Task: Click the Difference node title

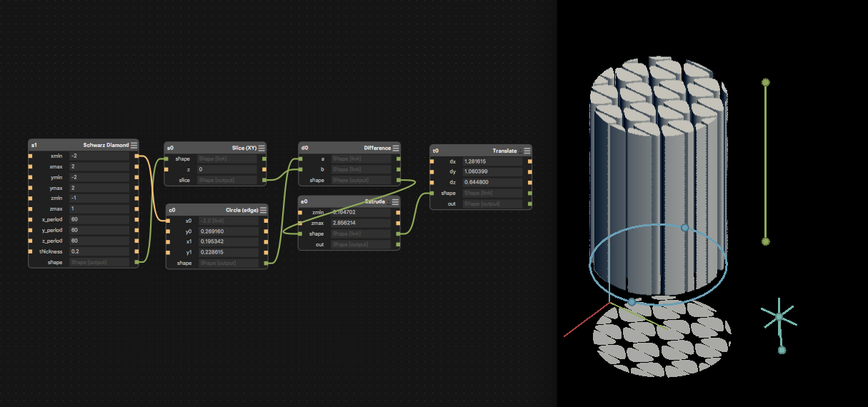Action: pyautogui.click(x=377, y=148)
